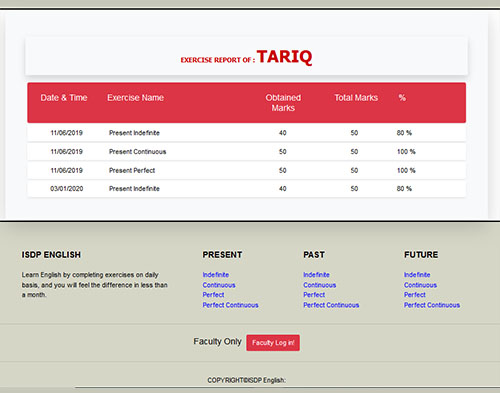Image resolution: width=500 pixels, height=393 pixels.
Task: Click the Date & Time column header
Action: click(64, 98)
